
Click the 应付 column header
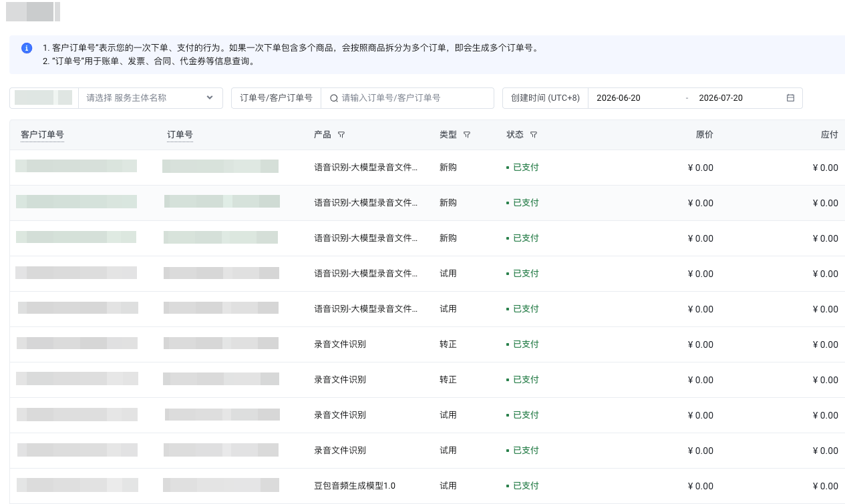coord(829,135)
